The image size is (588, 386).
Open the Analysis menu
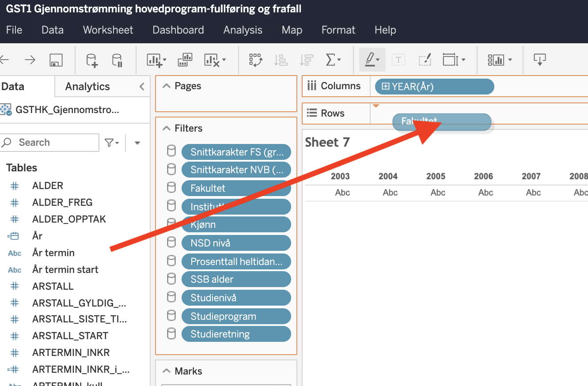243,30
